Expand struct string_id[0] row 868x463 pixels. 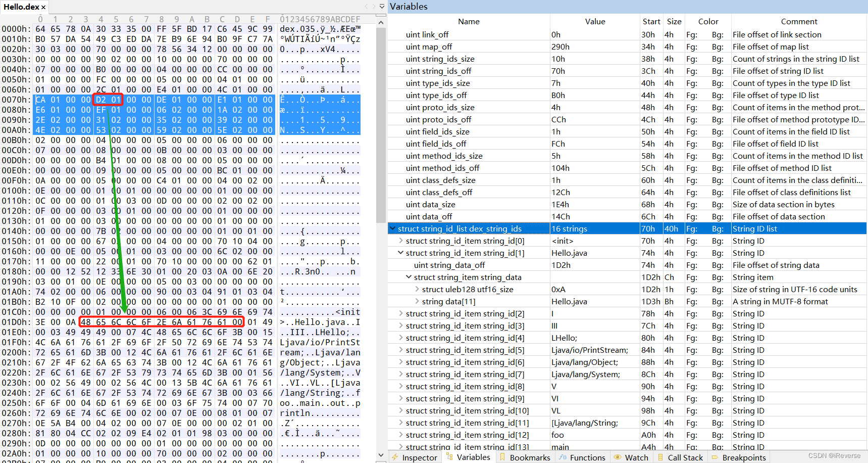click(401, 241)
